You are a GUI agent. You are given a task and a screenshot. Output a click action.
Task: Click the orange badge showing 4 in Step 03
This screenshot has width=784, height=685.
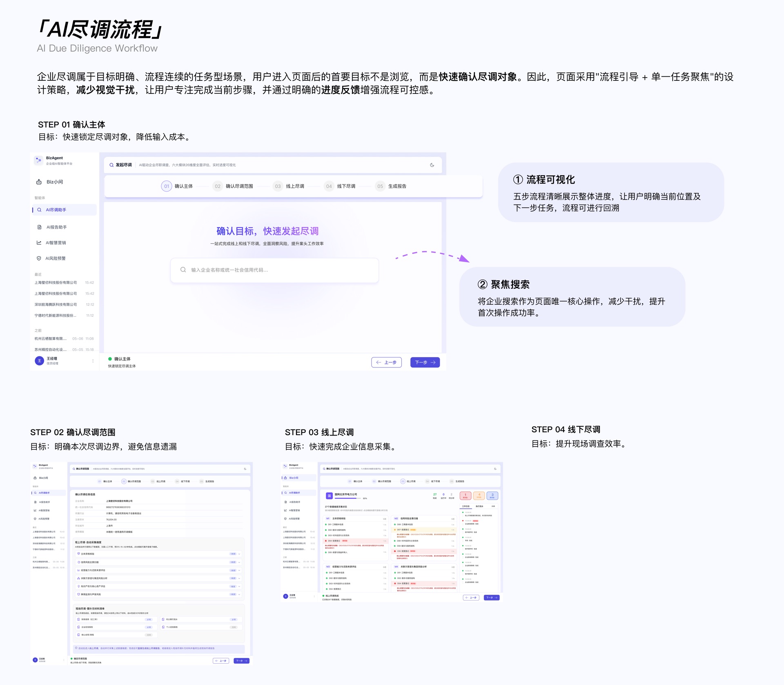(479, 496)
